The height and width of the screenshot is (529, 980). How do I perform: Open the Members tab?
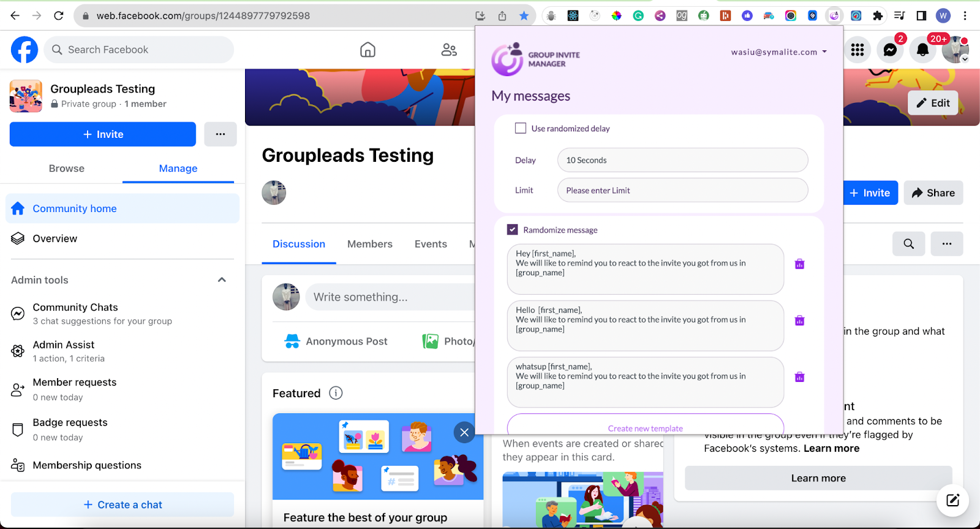[x=370, y=244]
